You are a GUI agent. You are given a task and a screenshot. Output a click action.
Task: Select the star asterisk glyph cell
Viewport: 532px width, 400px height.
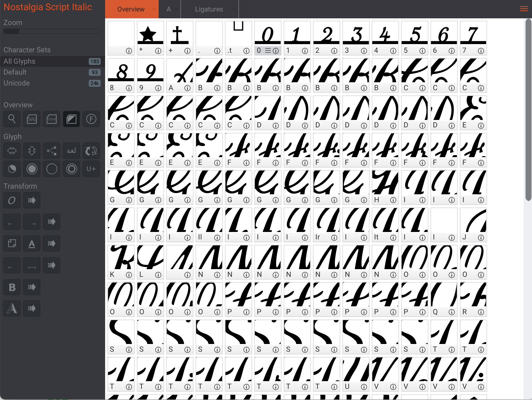coord(150,38)
